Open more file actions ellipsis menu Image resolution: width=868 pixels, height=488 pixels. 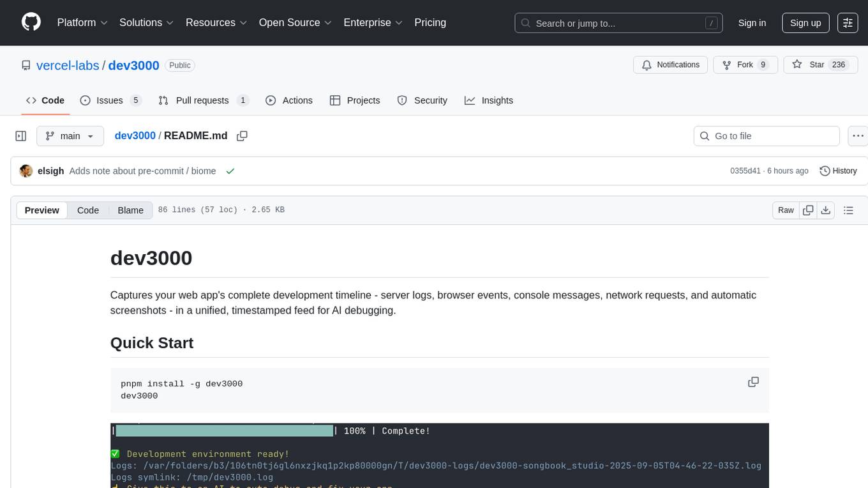(x=858, y=136)
